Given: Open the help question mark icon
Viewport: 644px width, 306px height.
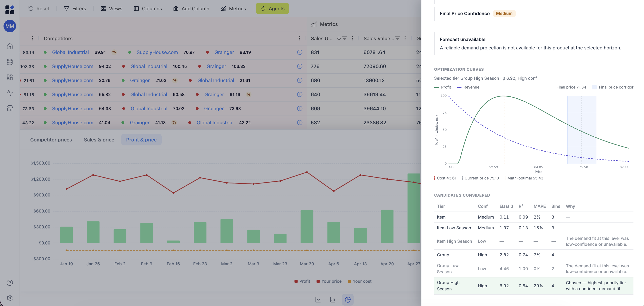Looking at the screenshot, I should coord(10,282).
